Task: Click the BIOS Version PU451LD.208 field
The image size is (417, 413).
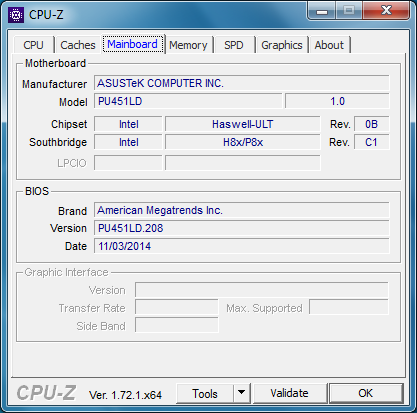Action: coord(242,228)
